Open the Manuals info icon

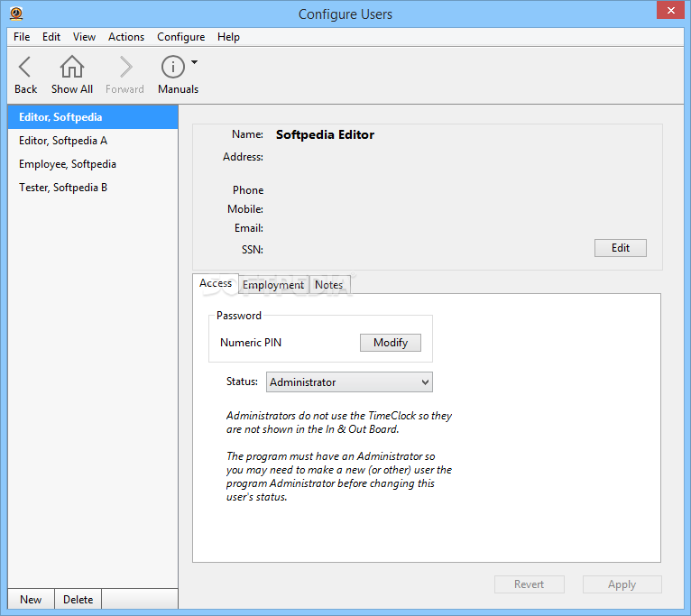[173, 67]
